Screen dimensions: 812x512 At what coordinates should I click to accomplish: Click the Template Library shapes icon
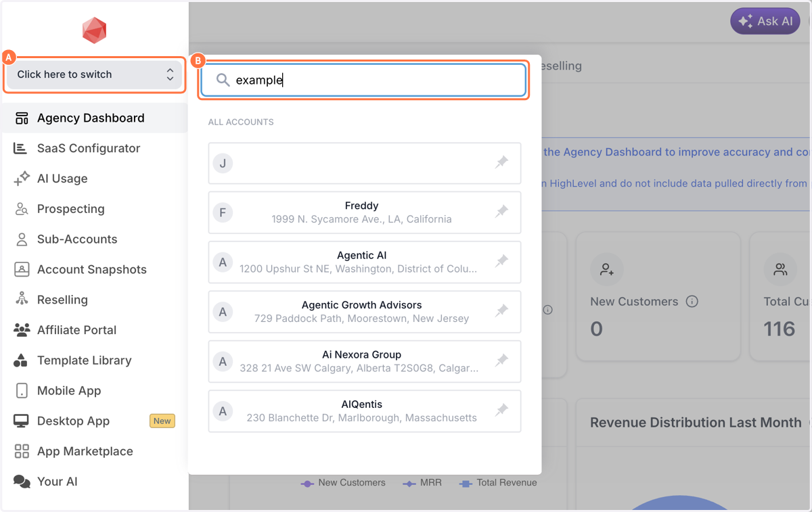(x=21, y=360)
